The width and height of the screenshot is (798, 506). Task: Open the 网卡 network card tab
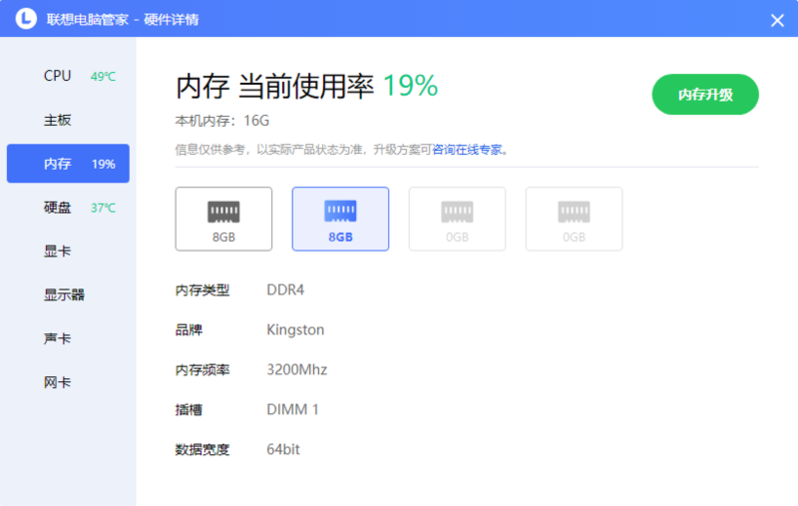coord(58,383)
